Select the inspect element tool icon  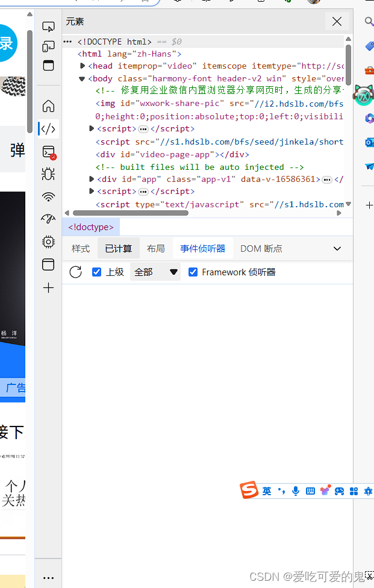tap(48, 27)
